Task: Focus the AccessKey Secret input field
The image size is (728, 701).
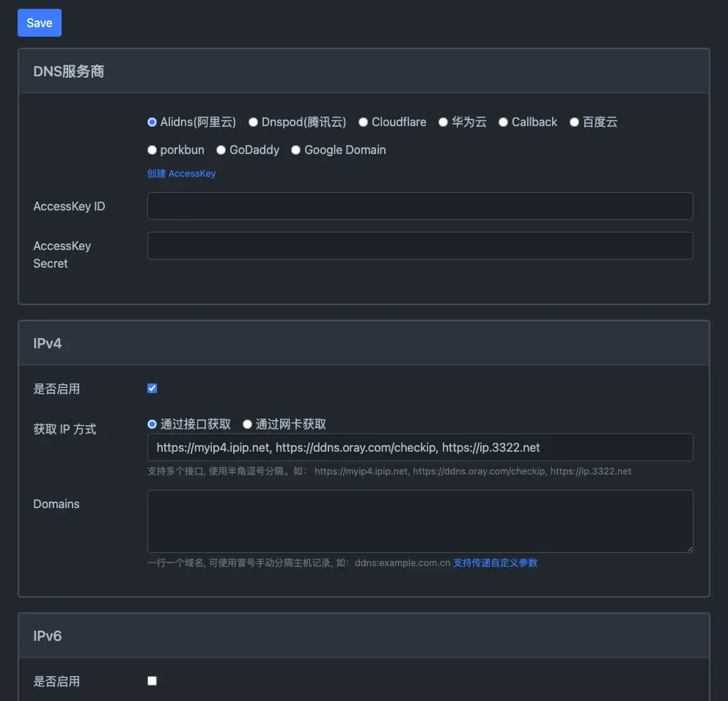Action: [x=420, y=246]
